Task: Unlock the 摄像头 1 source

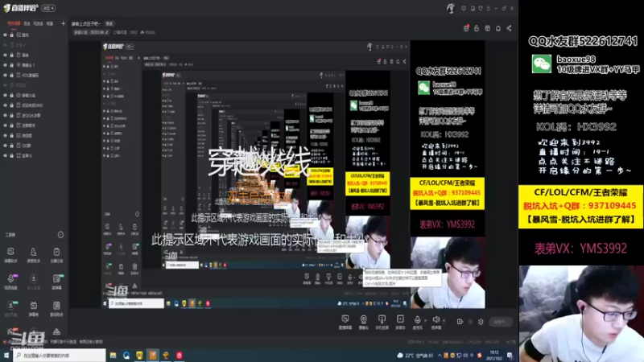Action: [x=11, y=65]
